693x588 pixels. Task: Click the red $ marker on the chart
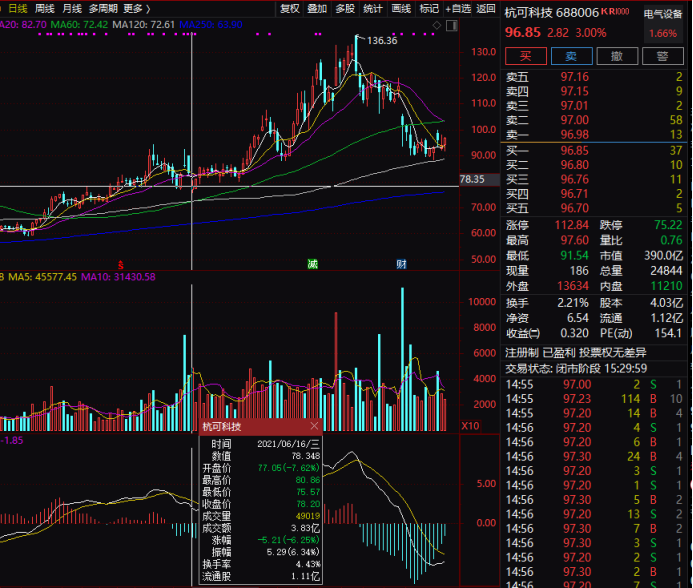[121, 264]
